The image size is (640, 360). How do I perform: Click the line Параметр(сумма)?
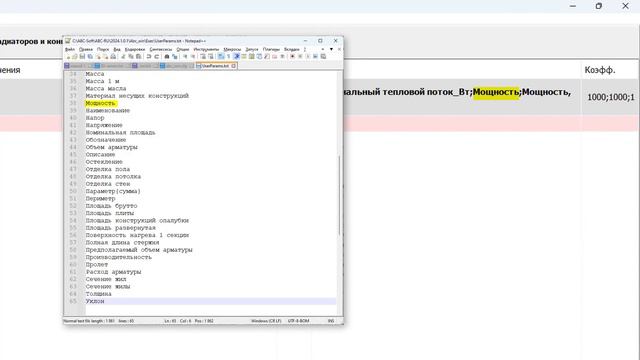click(113, 191)
